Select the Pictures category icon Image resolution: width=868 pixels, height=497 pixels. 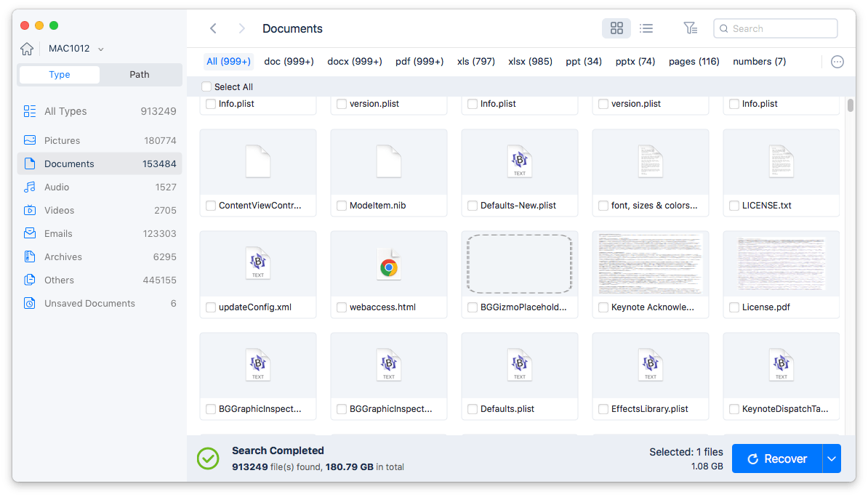[x=30, y=140]
